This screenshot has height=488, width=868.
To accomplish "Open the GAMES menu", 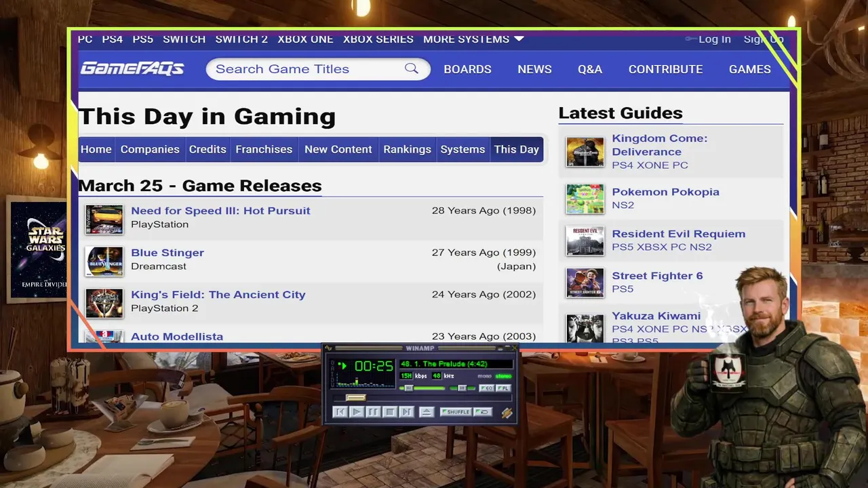I will (x=749, y=69).
